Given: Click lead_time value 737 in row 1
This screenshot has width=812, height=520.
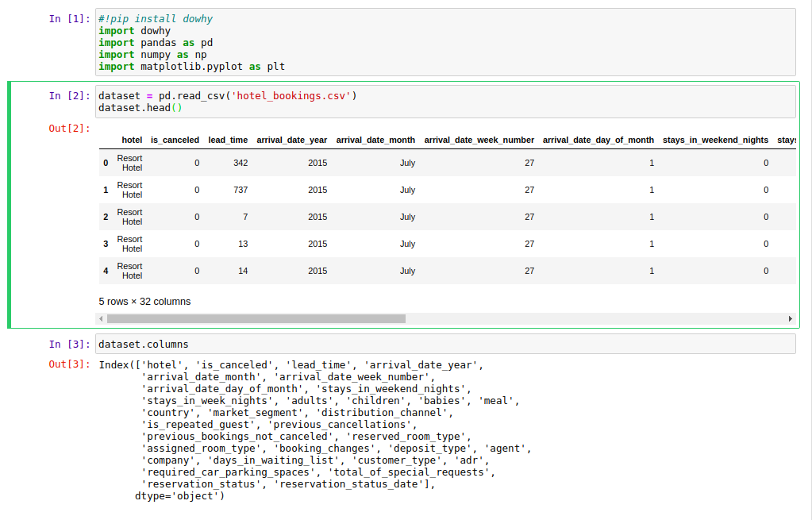Looking at the screenshot, I should (x=241, y=190).
